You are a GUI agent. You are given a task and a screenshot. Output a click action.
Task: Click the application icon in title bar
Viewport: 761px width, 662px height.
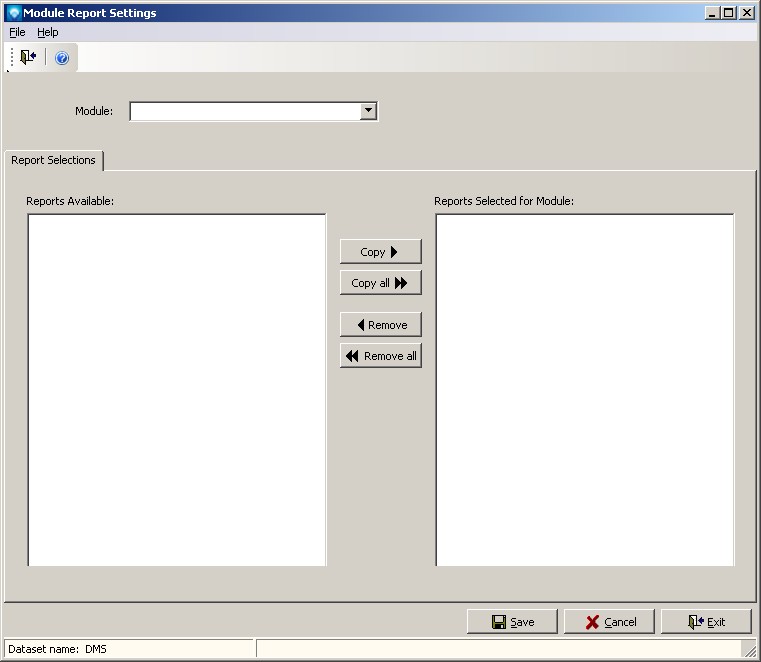tap(13, 13)
